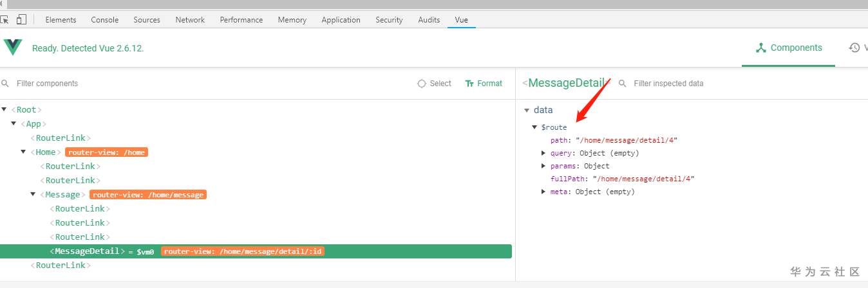Viewport: 868px width, 288px height.
Task: Click the inspect element cursor icon
Action: click(6, 20)
